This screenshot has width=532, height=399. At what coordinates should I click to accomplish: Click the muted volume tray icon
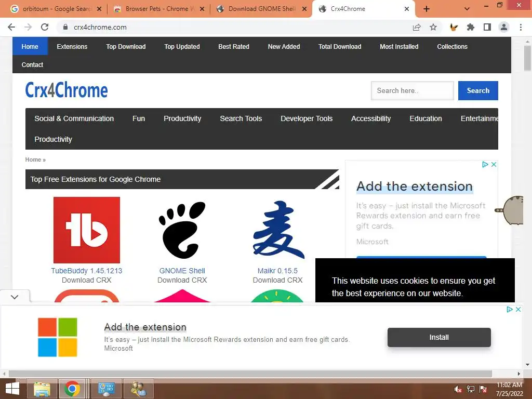[x=458, y=389]
